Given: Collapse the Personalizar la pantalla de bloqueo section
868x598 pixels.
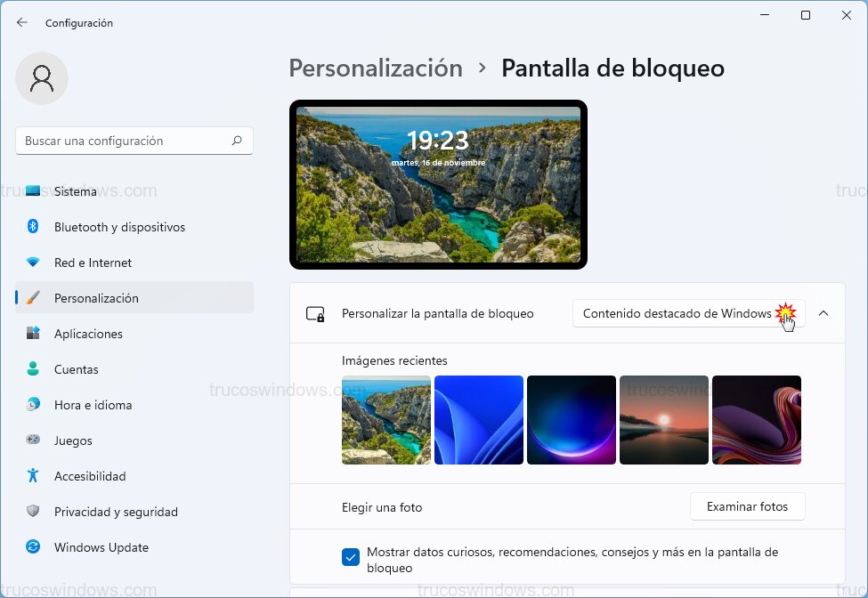Looking at the screenshot, I should tap(823, 313).
